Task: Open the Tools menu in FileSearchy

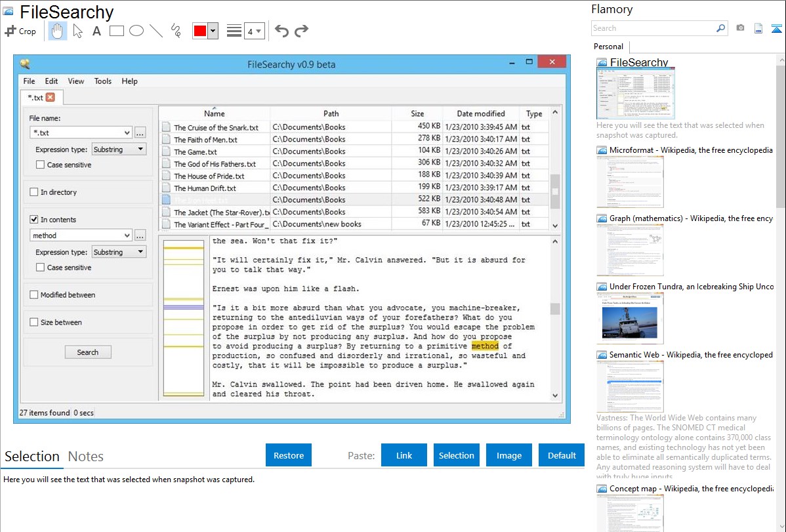Action: click(103, 81)
